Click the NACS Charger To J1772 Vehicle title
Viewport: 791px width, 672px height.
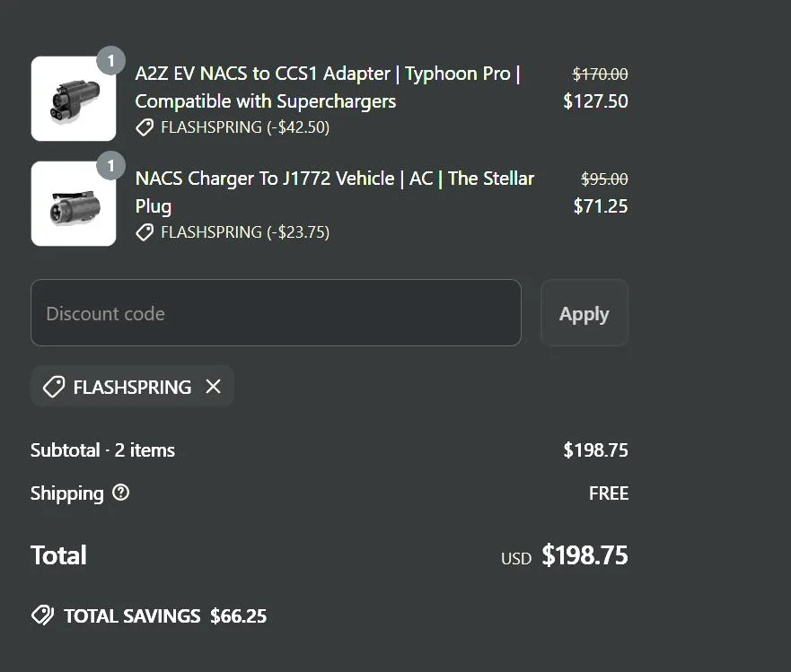[334, 192]
